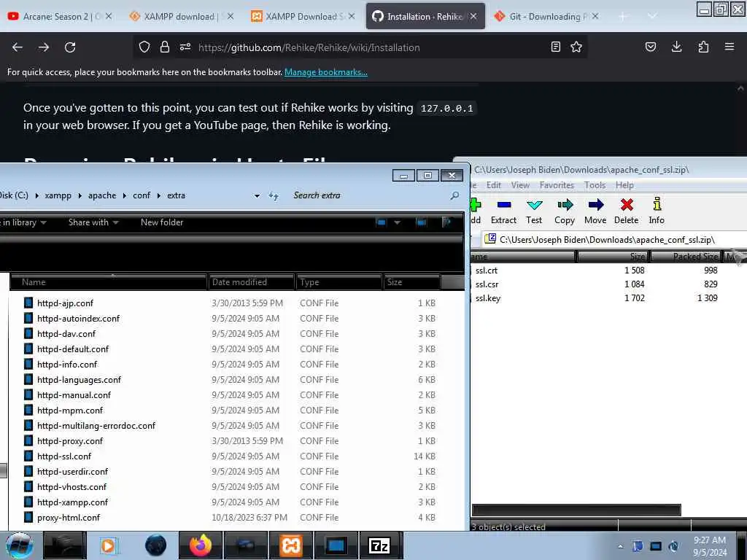The height and width of the screenshot is (560, 747).
Task: Go back in Firefox
Action: [18, 47]
